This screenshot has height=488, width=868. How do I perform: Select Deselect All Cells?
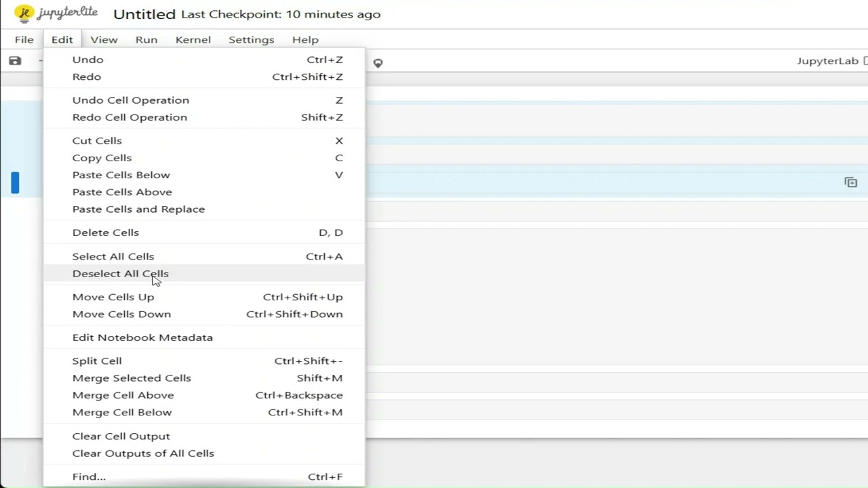[x=121, y=274]
